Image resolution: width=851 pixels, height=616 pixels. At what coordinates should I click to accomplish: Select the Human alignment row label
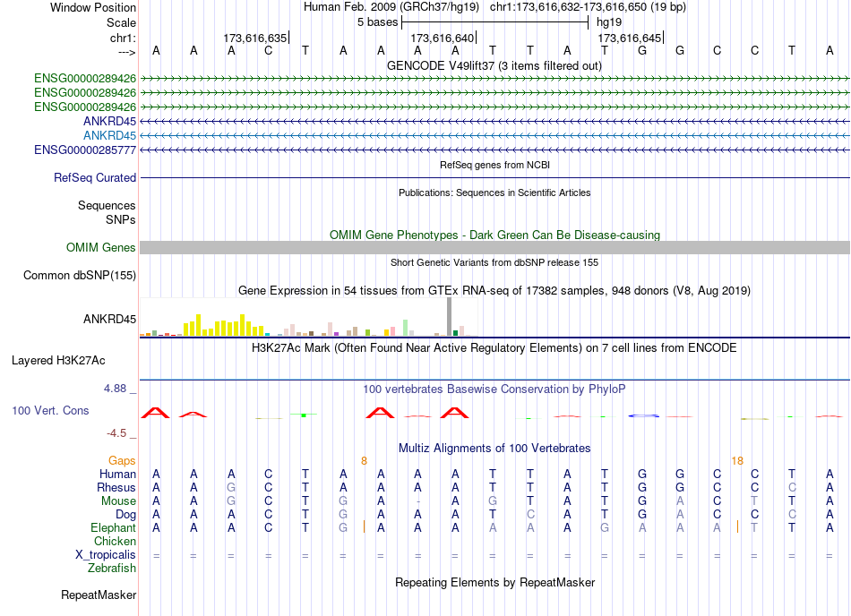[117, 475]
